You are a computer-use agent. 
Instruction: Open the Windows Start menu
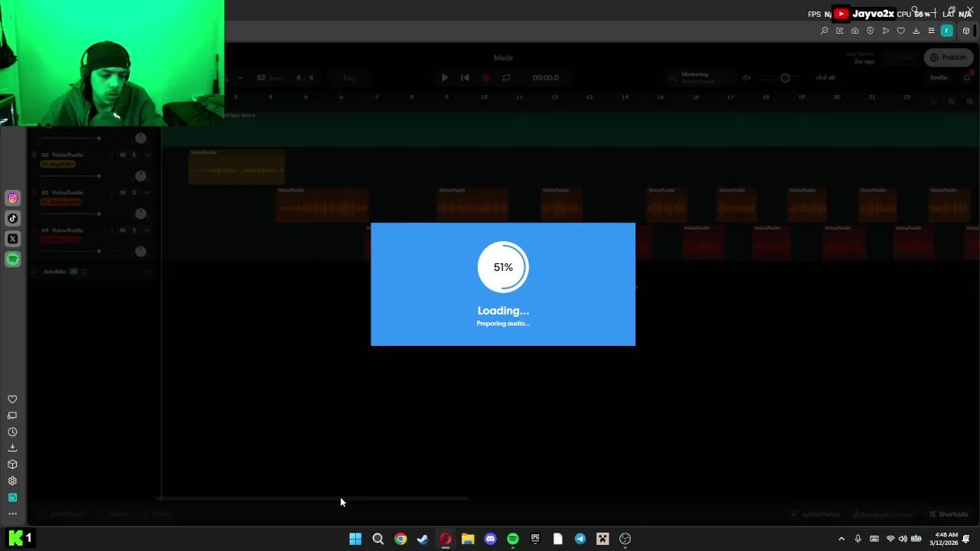(355, 539)
